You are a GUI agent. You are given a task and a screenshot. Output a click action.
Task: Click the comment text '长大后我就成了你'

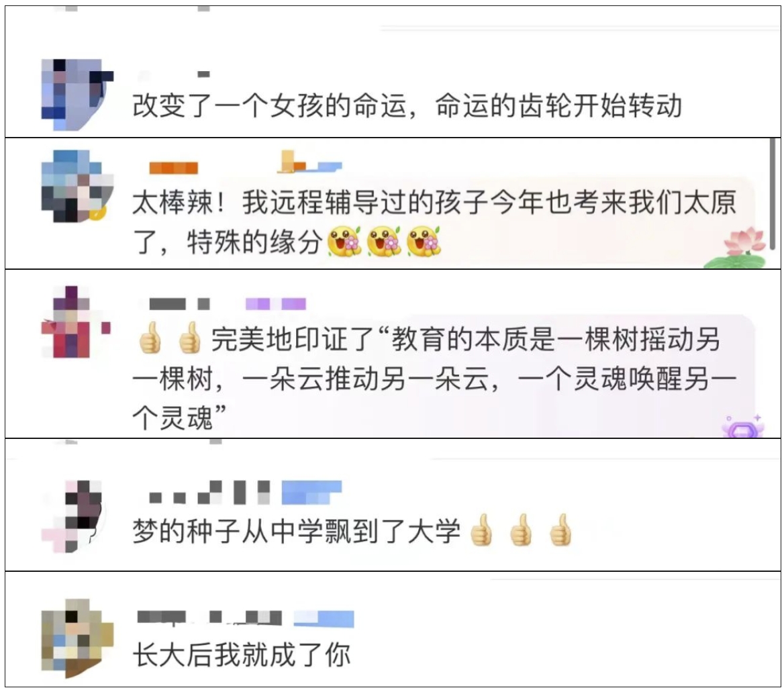pos(242,654)
